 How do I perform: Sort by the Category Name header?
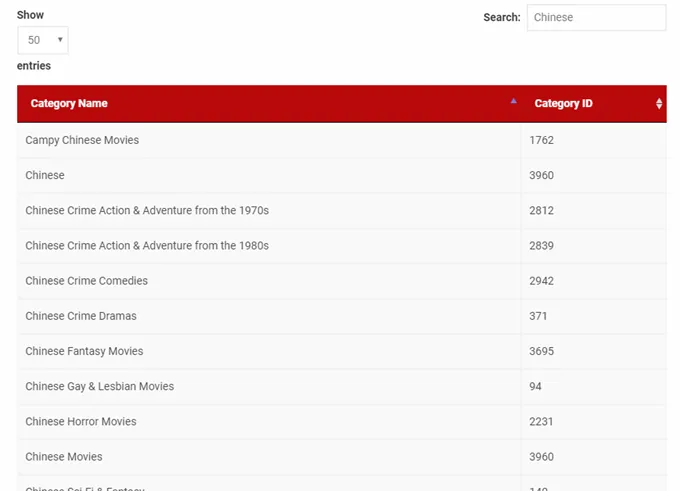point(69,104)
